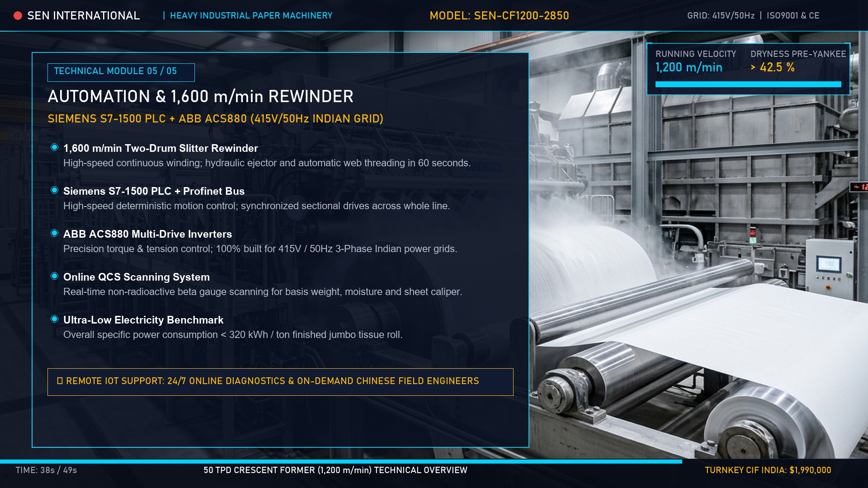Click the '1,600 m/min Two-Drum Slitter Rewinder' title
This screenshot has height=488, width=868.
(160, 148)
